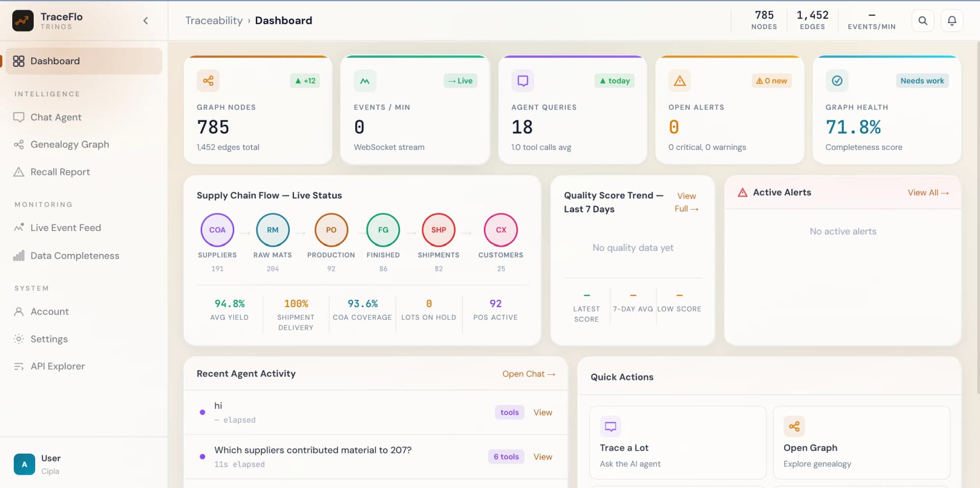Click the Settings gear icon
980x488 pixels.
(x=19, y=339)
